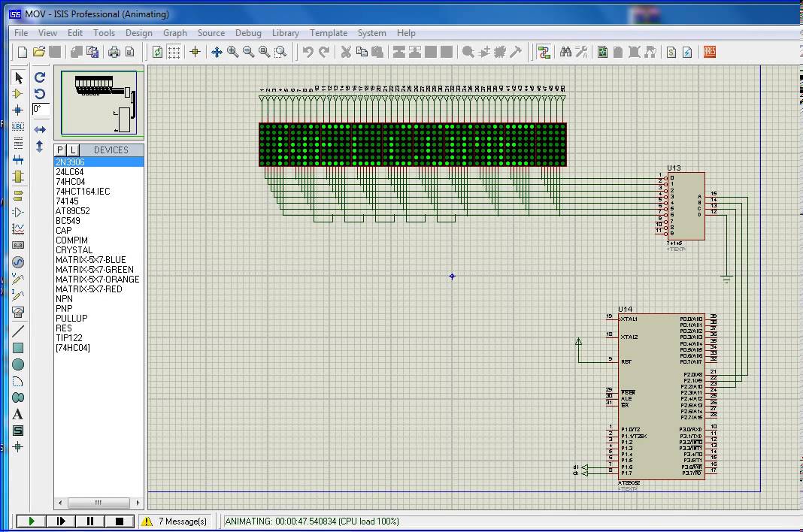Select the Buses mode tool
Image resolution: width=803 pixels, height=532 pixels.
click(x=18, y=160)
